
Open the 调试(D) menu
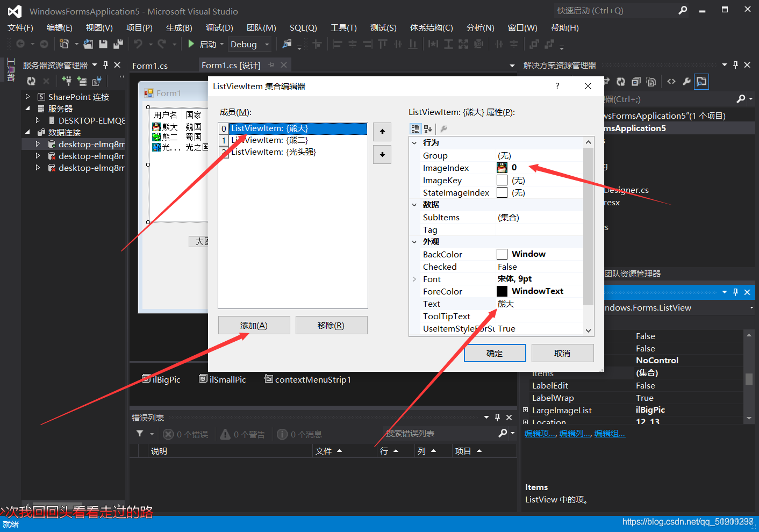pyautogui.click(x=219, y=28)
